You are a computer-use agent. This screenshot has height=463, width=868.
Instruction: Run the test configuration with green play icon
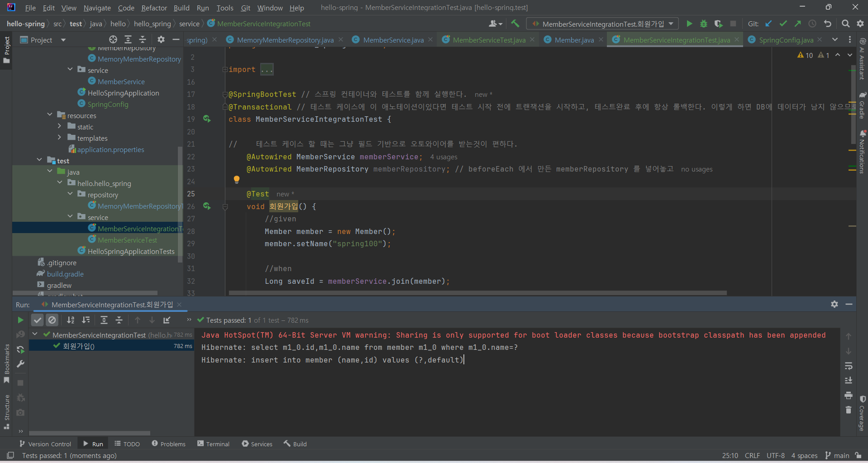[x=689, y=24]
